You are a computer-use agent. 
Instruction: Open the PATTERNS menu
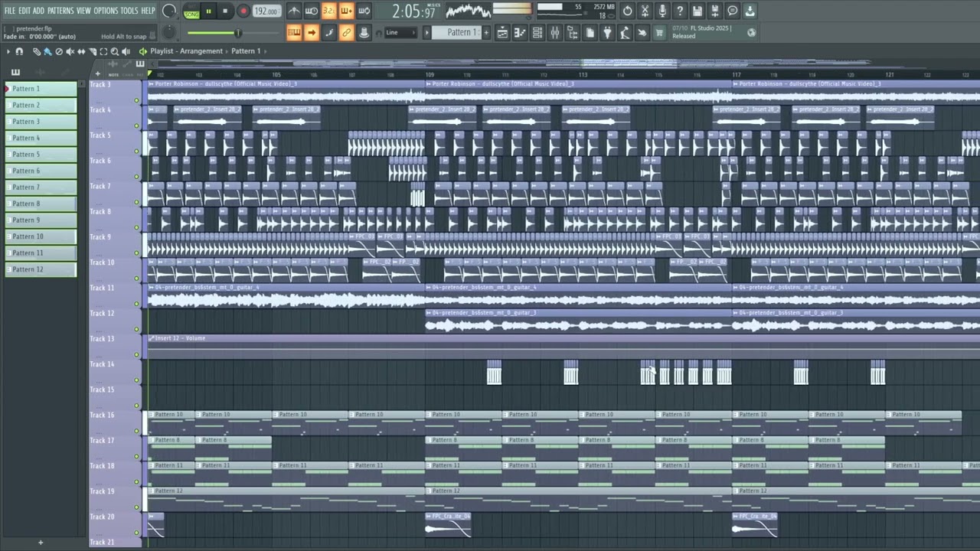pos(60,11)
